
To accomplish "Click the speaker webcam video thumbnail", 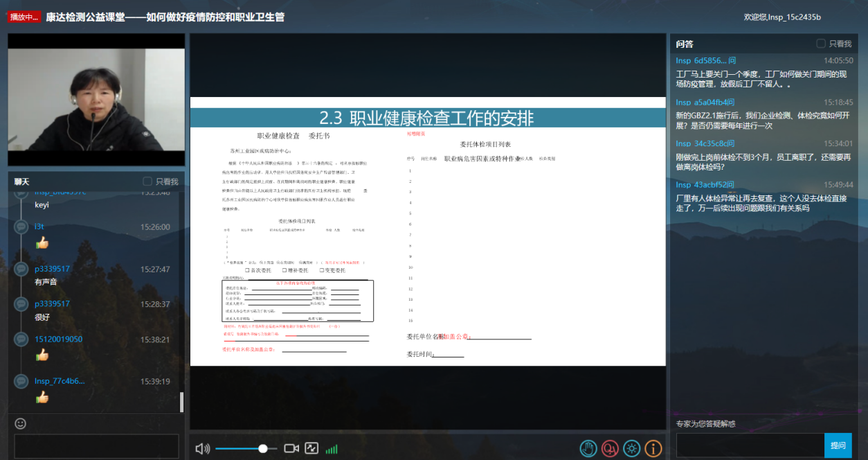I will (x=96, y=99).
